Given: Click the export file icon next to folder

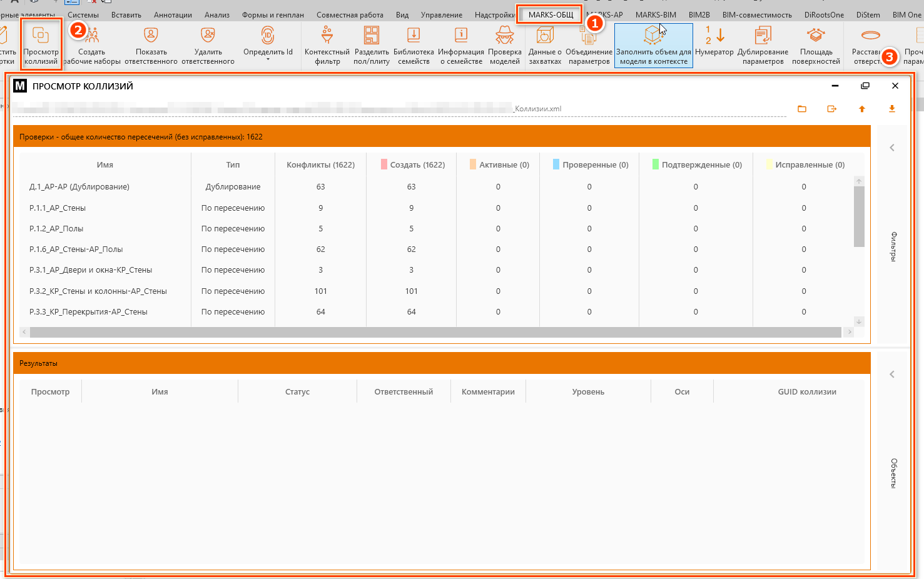Looking at the screenshot, I should 832,109.
